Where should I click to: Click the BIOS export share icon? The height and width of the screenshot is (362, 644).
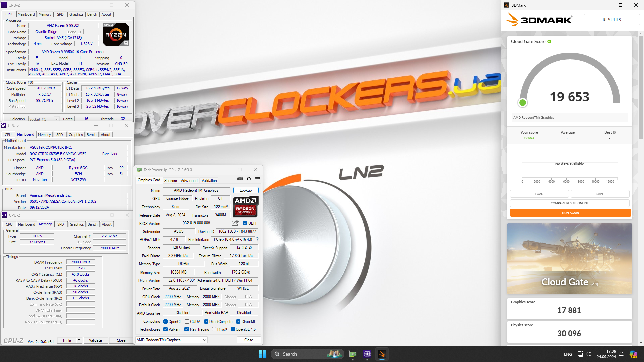235,223
